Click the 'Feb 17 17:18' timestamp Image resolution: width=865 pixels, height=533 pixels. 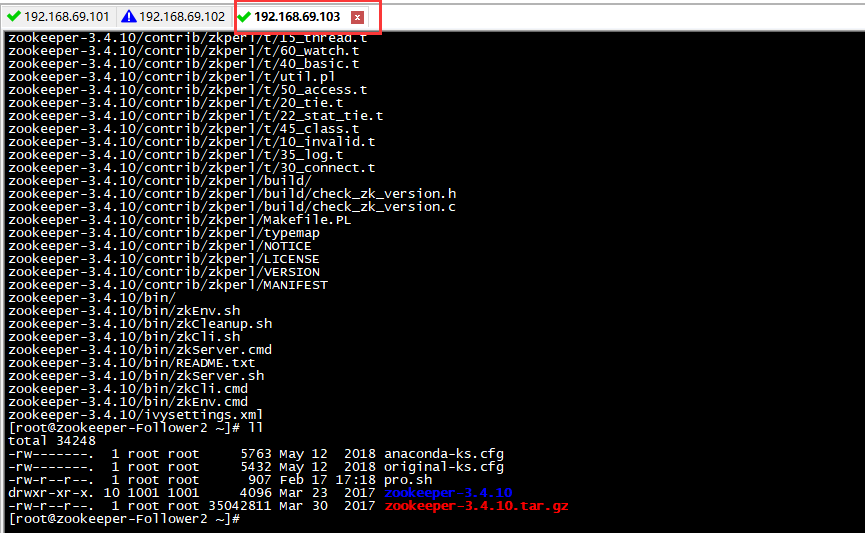point(328,480)
